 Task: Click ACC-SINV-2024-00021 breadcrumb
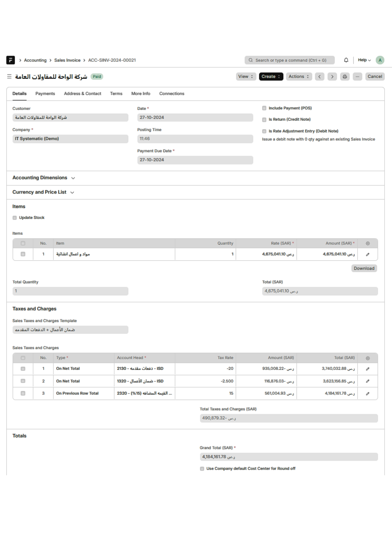pos(112,60)
